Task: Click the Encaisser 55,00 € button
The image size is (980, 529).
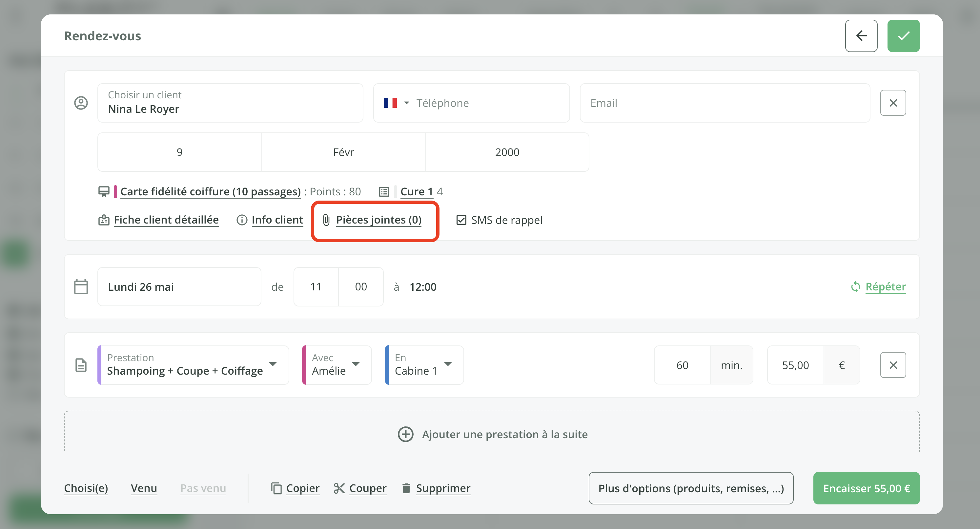Action: point(866,488)
